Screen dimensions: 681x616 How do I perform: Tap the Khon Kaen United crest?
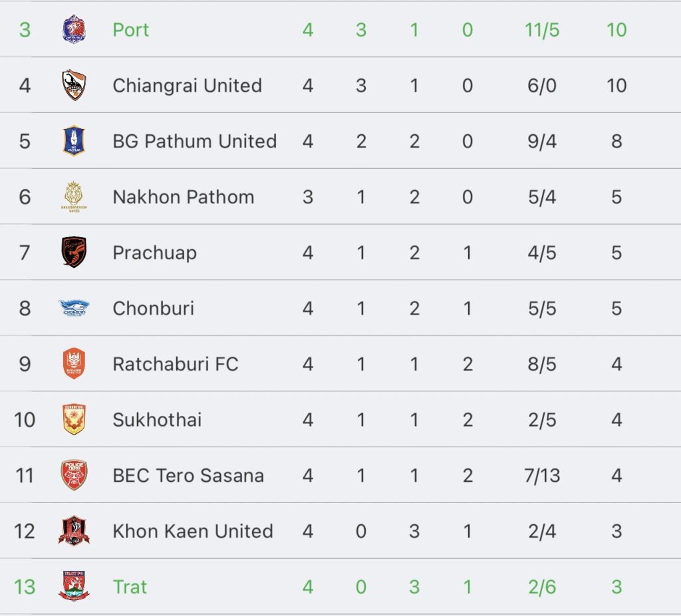74,530
